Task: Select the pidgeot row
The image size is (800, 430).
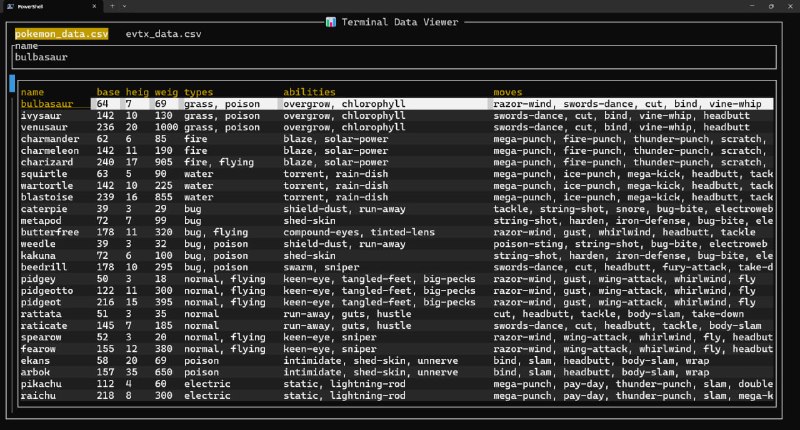Action: (x=397, y=302)
